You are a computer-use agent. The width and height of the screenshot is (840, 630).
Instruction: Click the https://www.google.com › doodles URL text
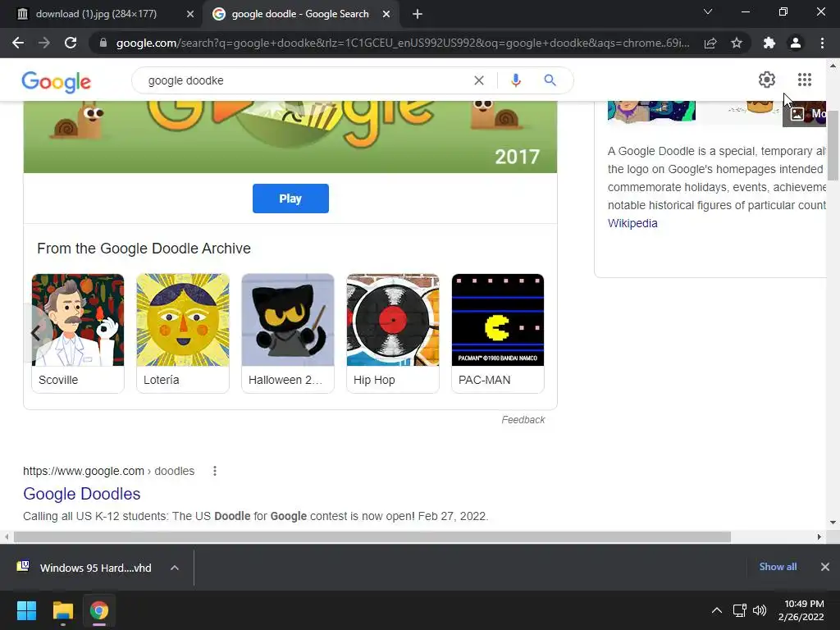(109, 471)
